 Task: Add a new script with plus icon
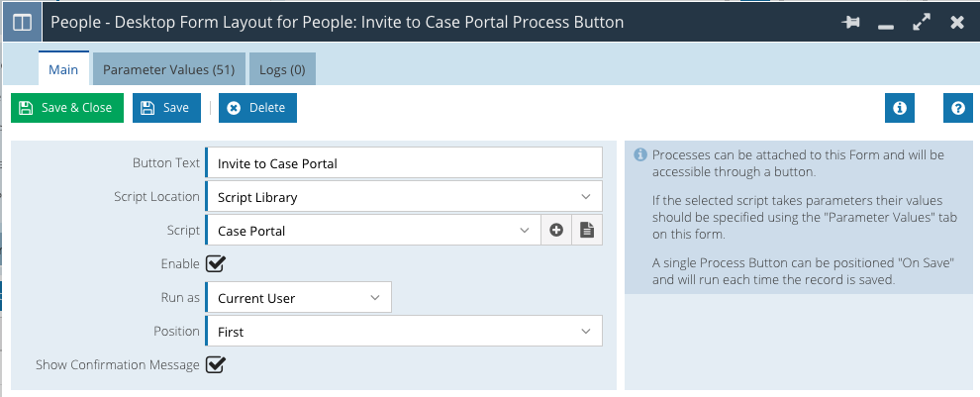coord(556,231)
